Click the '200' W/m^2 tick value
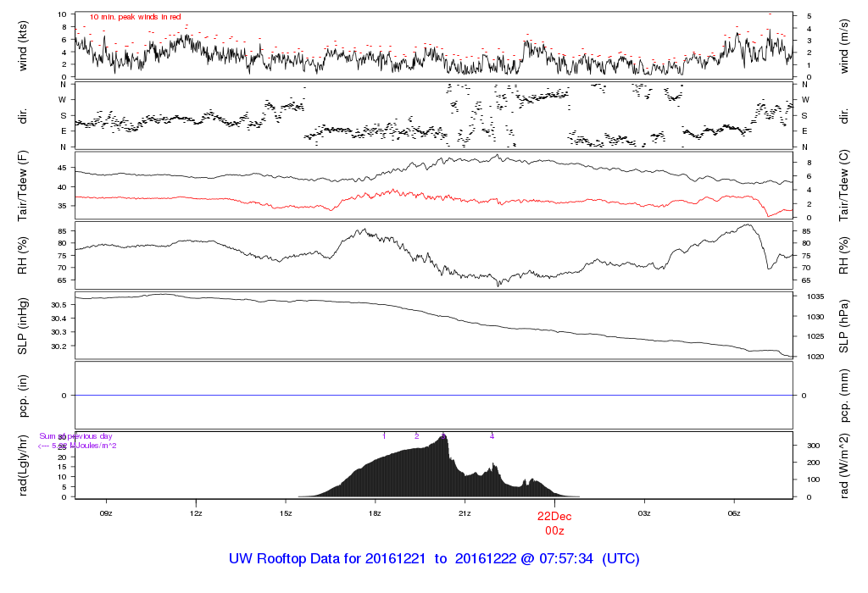The width and height of the screenshot is (868, 593). pos(813,463)
